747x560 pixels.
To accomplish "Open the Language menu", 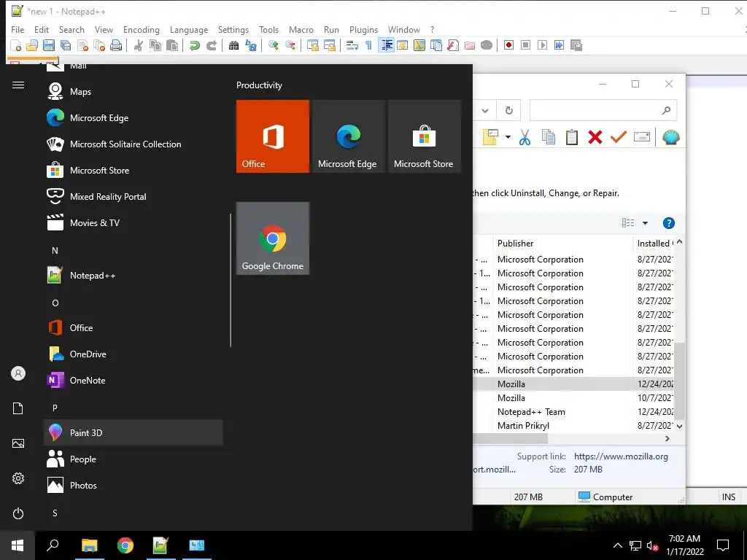I will click(189, 29).
